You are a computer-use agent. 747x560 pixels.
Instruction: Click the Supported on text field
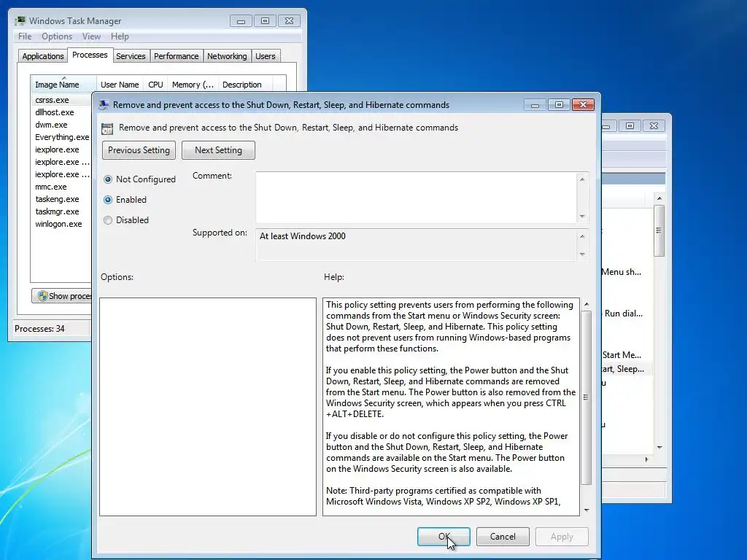[x=417, y=245]
